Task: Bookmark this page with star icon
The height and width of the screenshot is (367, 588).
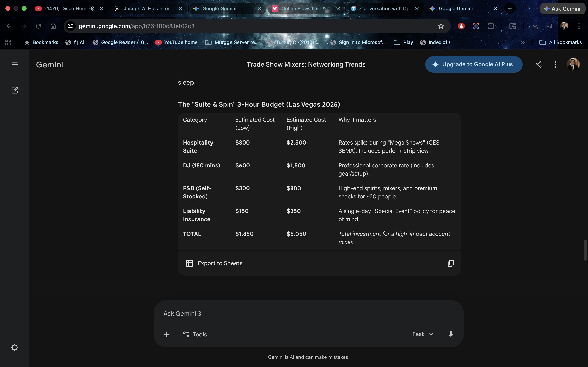Action: tap(441, 26)
